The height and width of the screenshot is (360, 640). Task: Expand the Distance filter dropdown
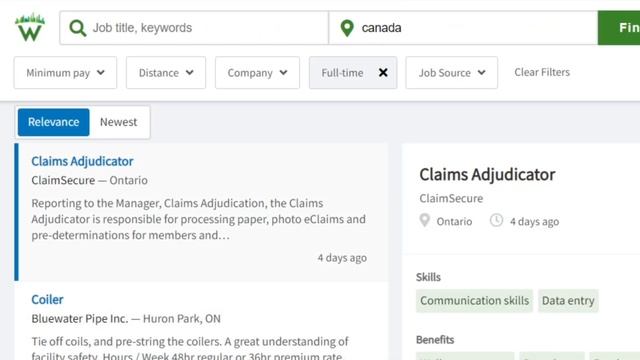coord(166,73)
